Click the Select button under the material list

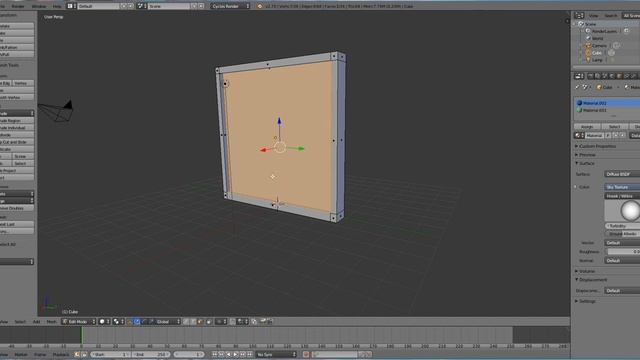[x=614, y=127]
